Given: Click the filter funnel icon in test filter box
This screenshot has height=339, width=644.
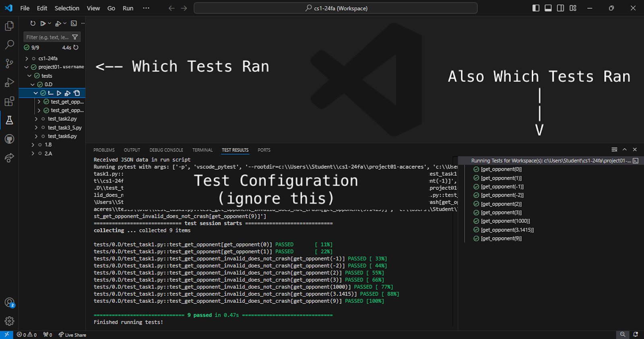Looking at the screenshot, I should [x=75, y=37].
